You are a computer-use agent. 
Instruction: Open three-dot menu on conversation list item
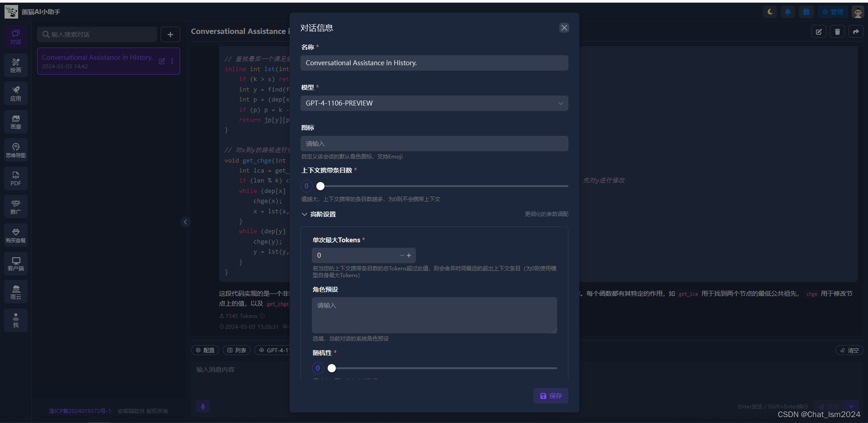(x=172, y=61)
